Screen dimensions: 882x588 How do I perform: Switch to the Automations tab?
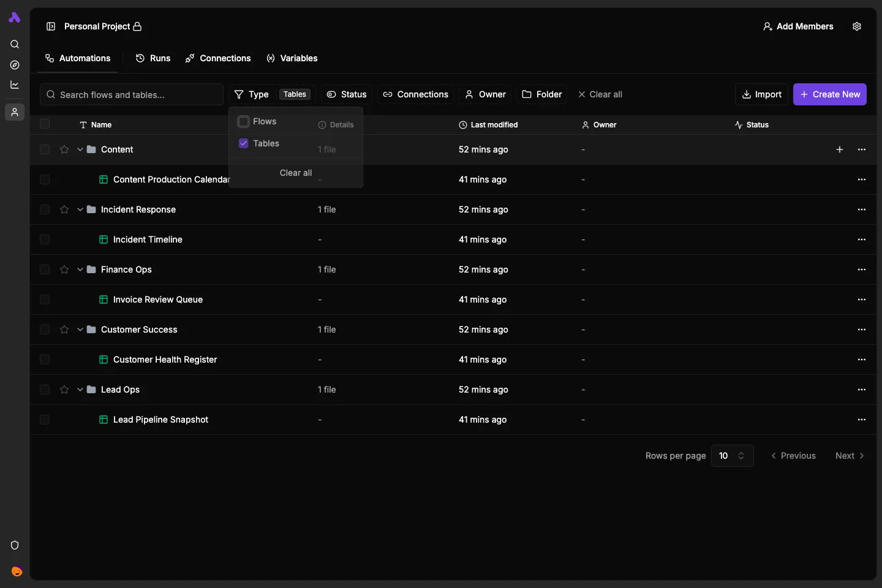coord(78,58)
